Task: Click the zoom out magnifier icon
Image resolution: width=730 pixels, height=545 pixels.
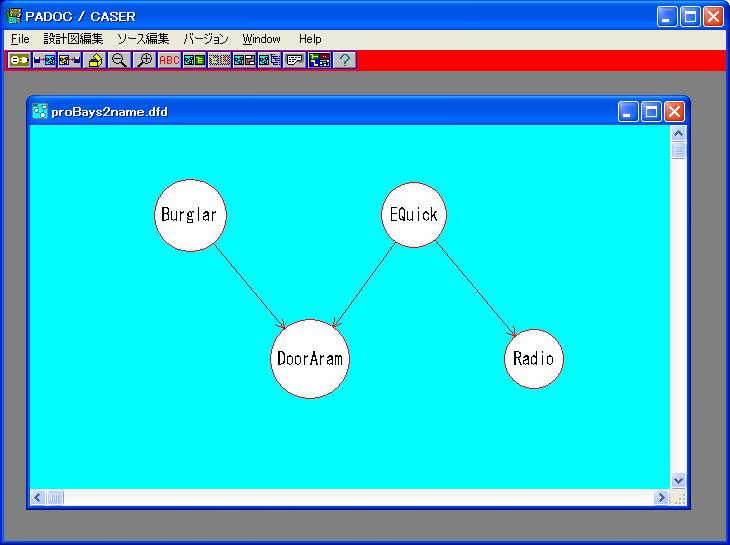Action: point(119,61)
